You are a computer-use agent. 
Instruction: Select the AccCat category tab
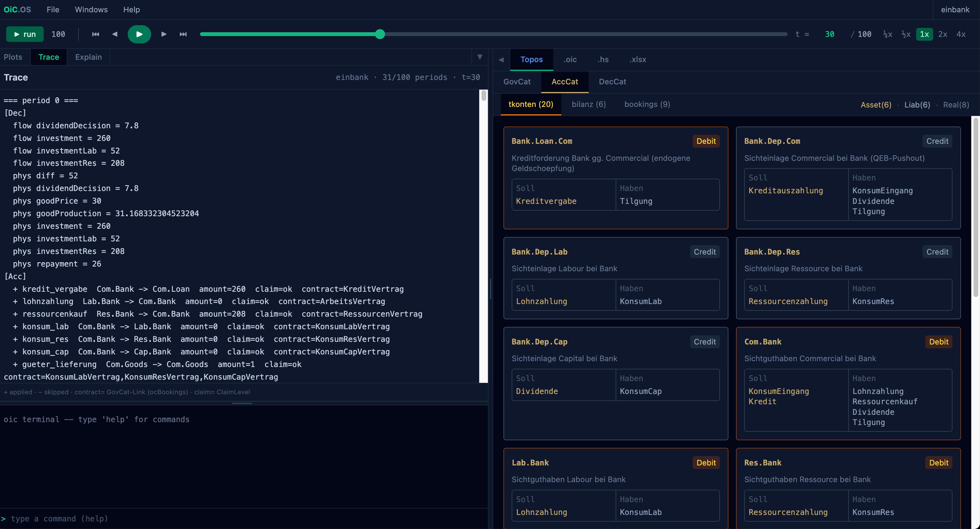pos(565,82)
